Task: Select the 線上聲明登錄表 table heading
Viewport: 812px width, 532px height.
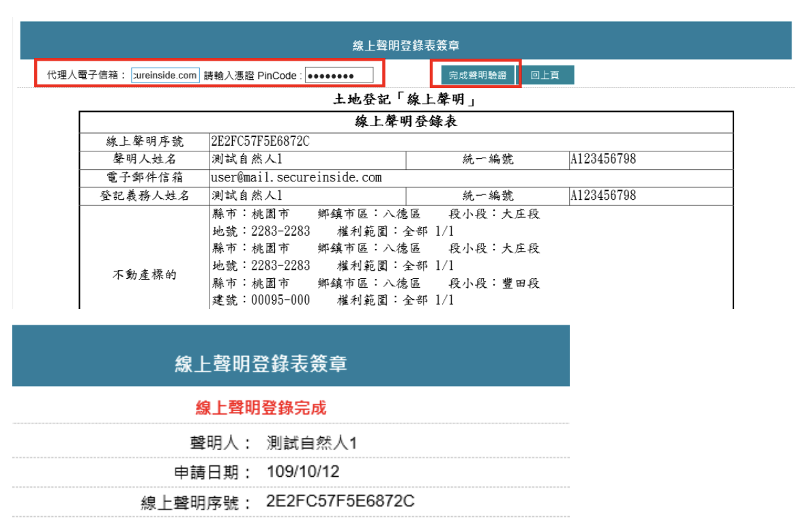Action: click(405, 122)
